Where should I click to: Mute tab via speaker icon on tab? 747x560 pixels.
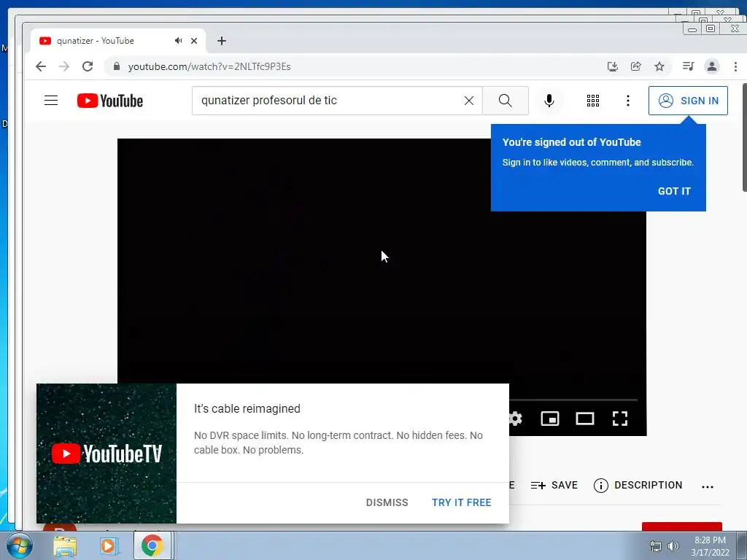(x=178, y=41)
